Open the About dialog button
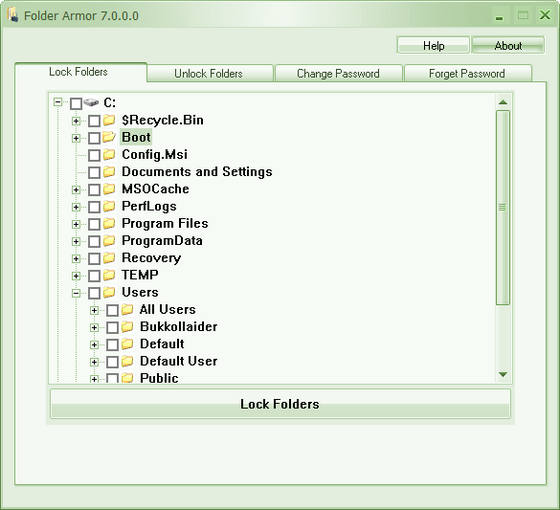Screen dimensions: 560x510 click(508, 45)
